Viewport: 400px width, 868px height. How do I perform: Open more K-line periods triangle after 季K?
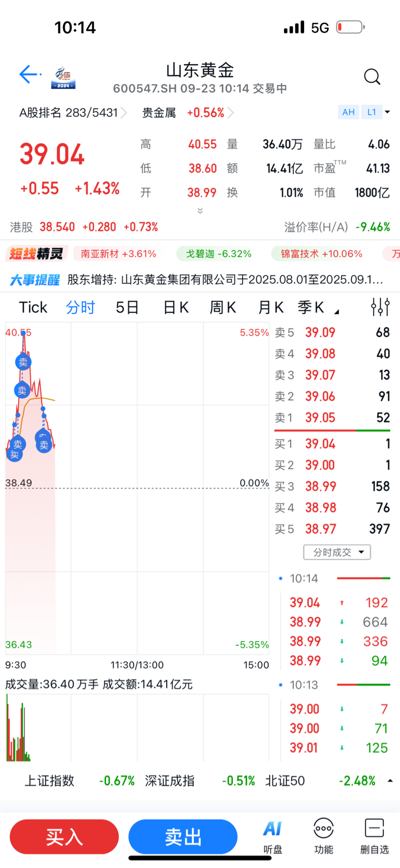click(x=336, y=312)
